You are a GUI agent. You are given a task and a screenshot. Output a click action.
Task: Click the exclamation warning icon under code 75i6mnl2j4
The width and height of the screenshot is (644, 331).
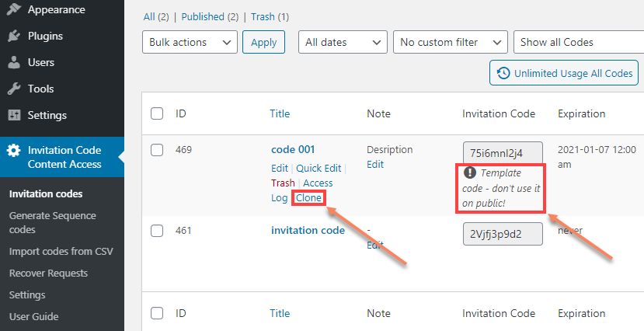469,172
